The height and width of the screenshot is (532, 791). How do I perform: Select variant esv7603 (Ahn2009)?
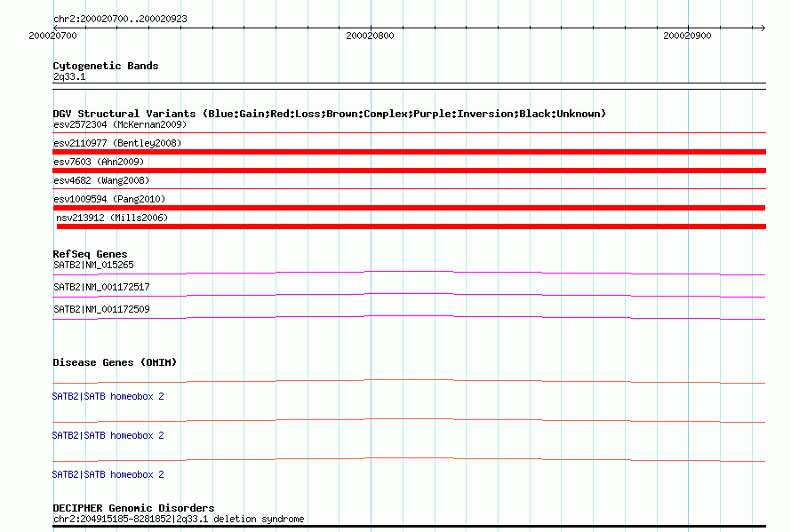click(99, 162)
